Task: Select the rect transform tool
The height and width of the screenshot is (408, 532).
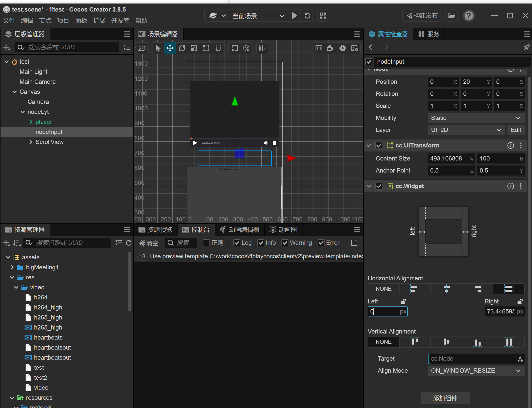Action: pyautogui.click(x=206, y=48)
